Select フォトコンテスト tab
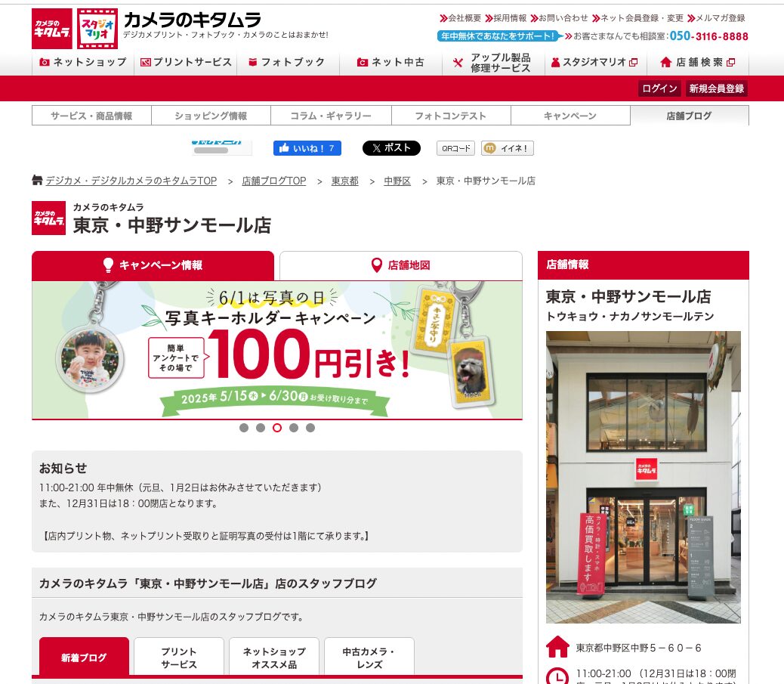 click(451, 116)
